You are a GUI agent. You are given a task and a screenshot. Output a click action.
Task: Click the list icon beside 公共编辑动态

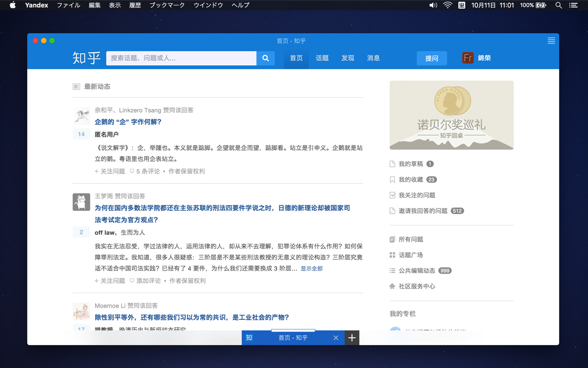coord(393,270)
